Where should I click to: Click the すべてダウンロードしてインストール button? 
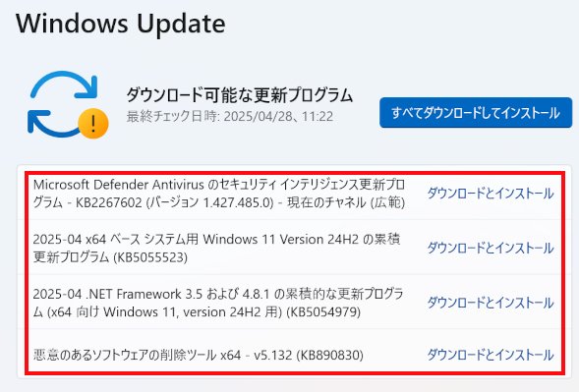[476, 113]
